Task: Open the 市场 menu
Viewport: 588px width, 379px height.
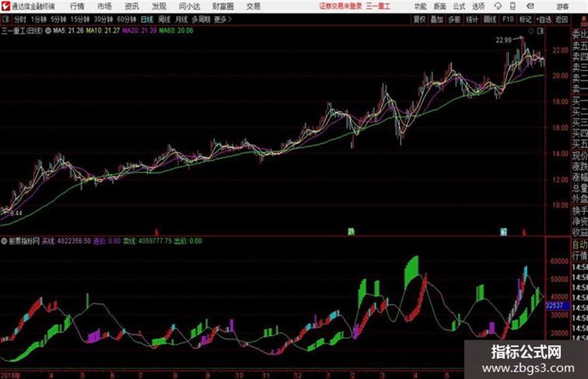Action: [105, 6]
